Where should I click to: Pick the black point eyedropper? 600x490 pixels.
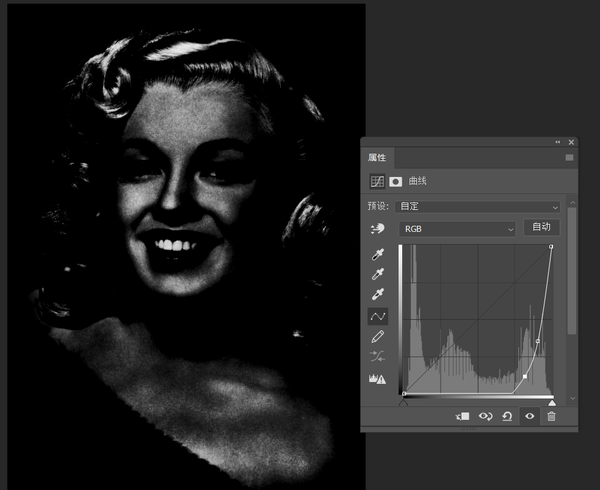(x=378, y=254)
